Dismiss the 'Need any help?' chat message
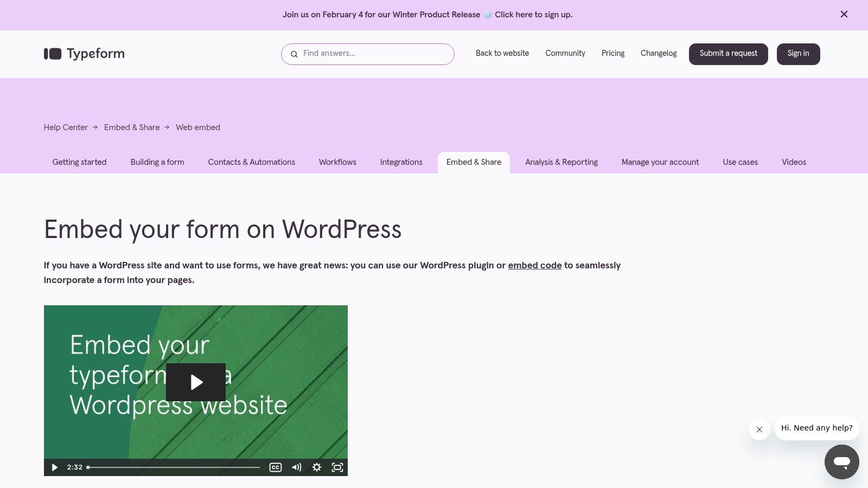Screen dimensions: 868x488 click(x=759, y=429)
